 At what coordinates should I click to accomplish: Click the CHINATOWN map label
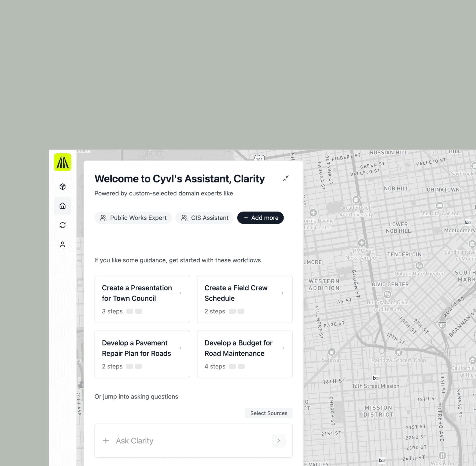click(x=443, y=190)
